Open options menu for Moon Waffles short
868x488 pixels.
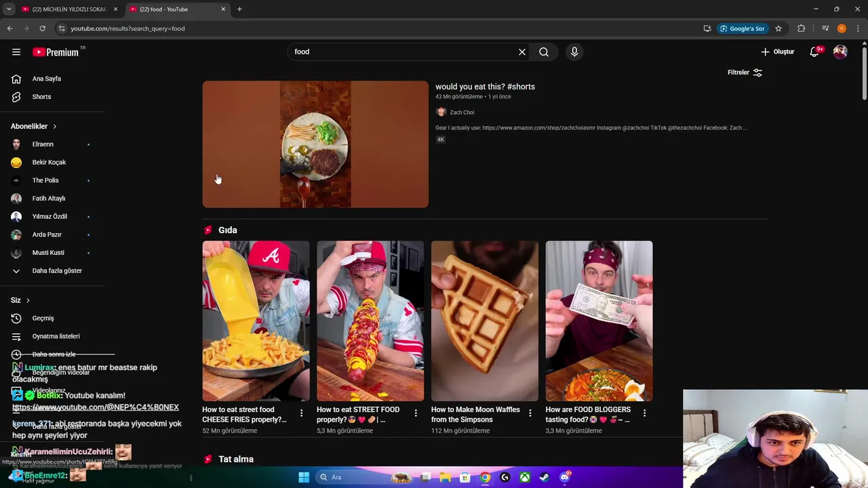point(530,413)
